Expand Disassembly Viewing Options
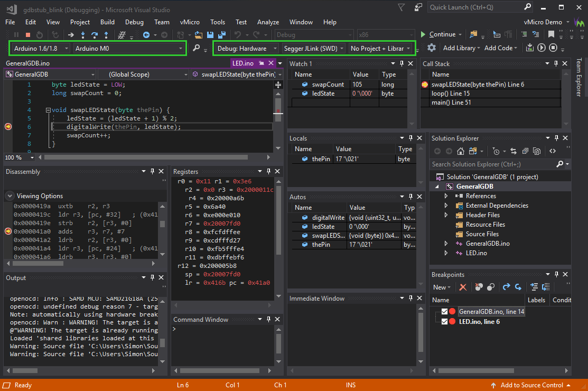 10,196
